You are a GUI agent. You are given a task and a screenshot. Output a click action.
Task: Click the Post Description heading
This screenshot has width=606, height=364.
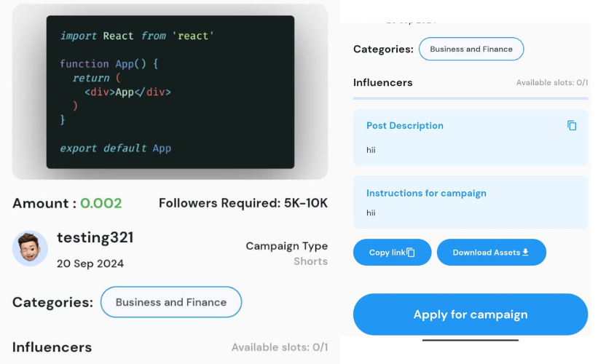coord(404,125)
